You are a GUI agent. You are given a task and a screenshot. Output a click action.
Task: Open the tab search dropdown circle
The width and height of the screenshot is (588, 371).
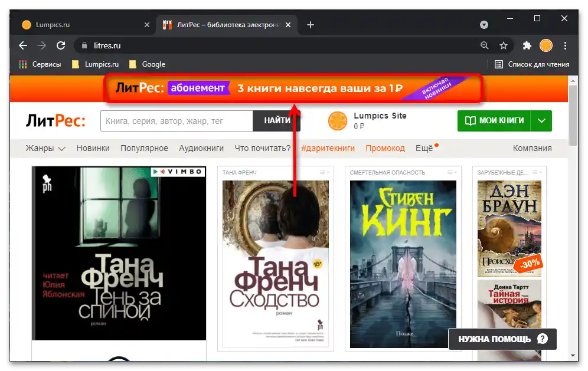(x=484, y=25)
